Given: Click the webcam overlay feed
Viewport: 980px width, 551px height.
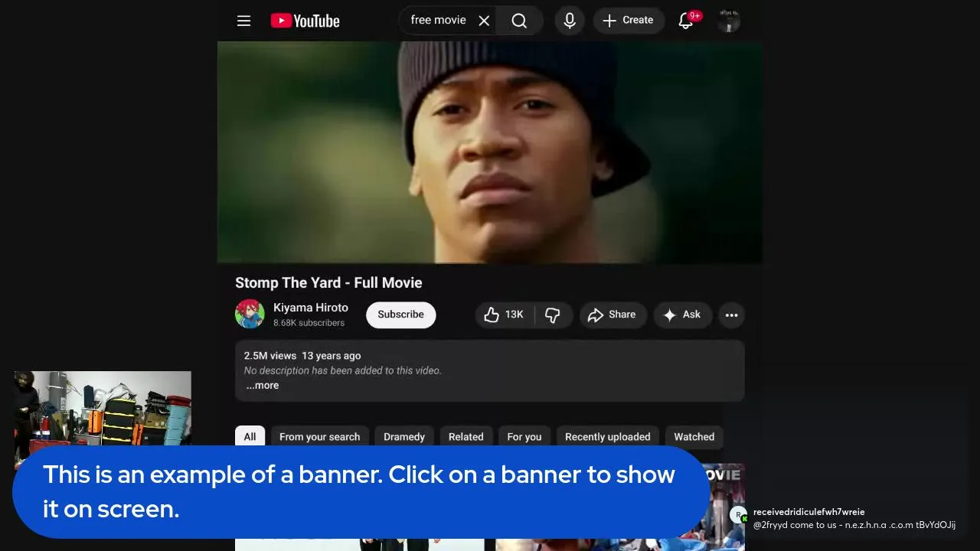Looking at the screenshot, I should pyautogui.click(x=103, y=409).
